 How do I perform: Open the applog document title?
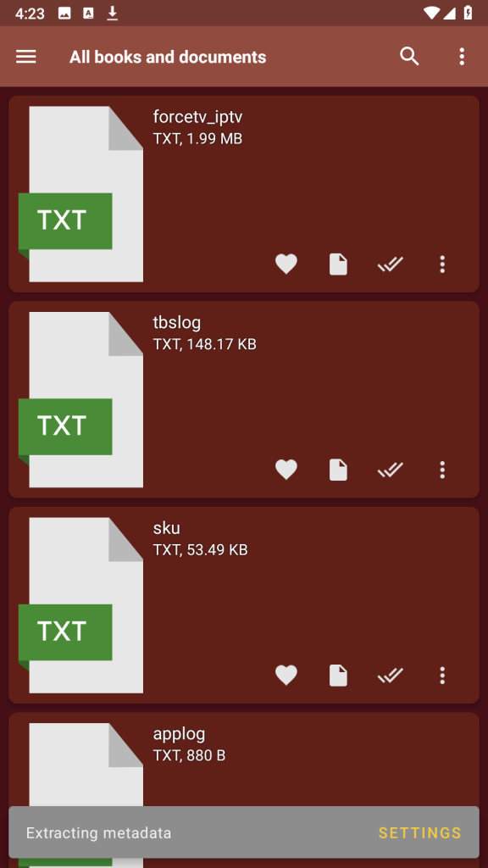tap(179, 734)
